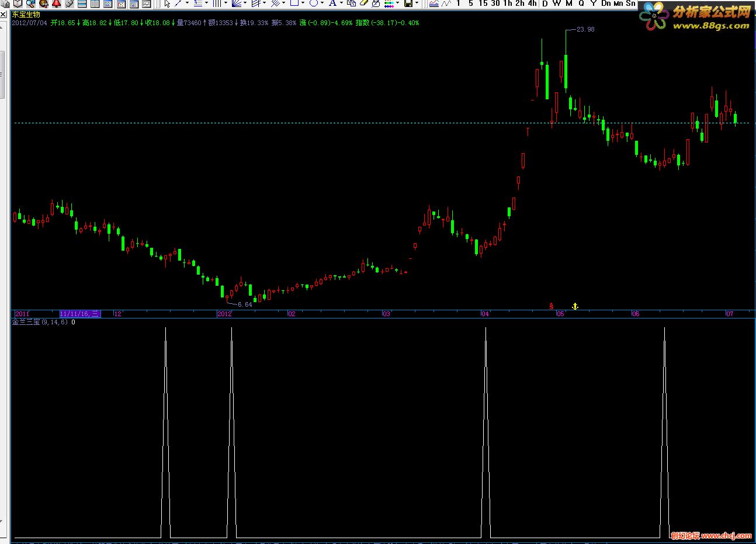Click the date 2012/07/04 in header

point(30,23)
